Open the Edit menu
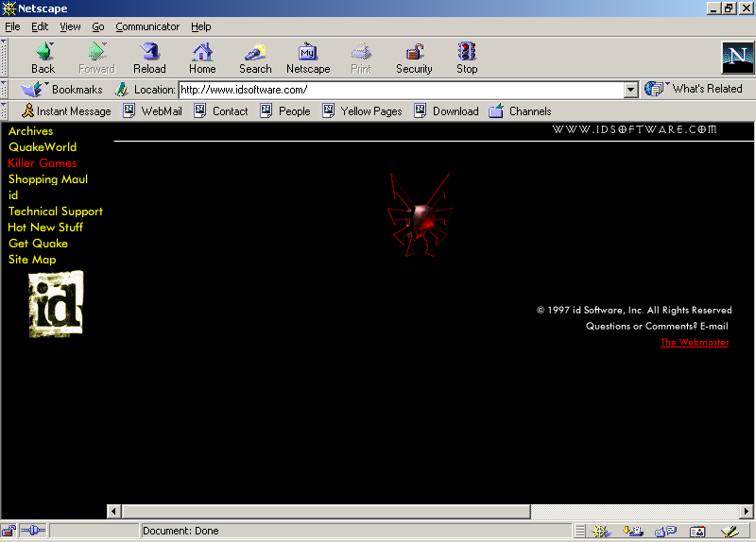Viewport: 756px width, 542px height. [x=40, y=27]
